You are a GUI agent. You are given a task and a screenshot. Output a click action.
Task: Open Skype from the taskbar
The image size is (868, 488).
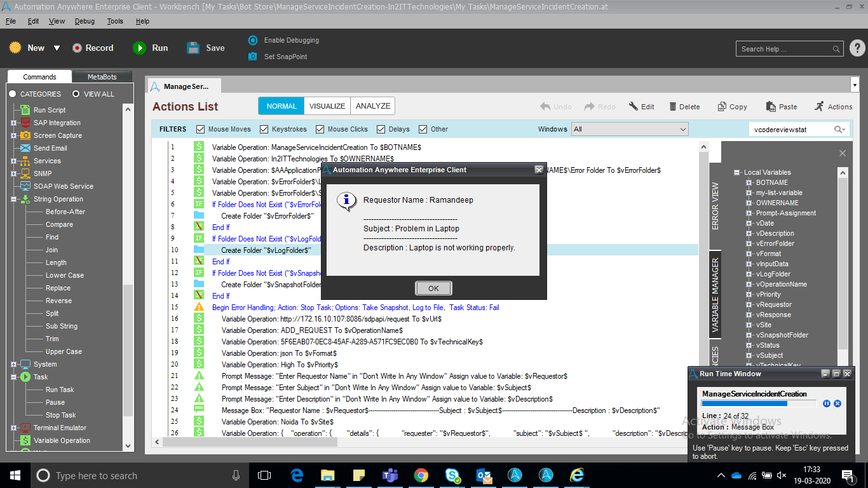pyautogui.click(x=452, y=475)
